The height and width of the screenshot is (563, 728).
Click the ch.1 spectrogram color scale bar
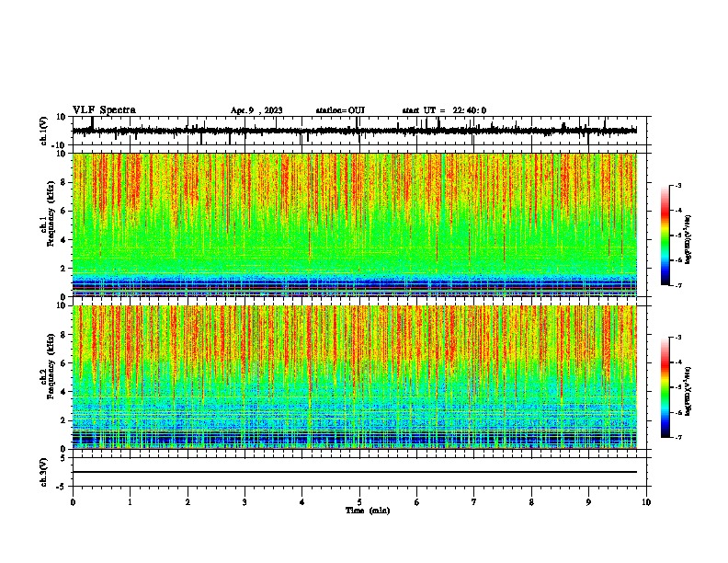[665, 236]
